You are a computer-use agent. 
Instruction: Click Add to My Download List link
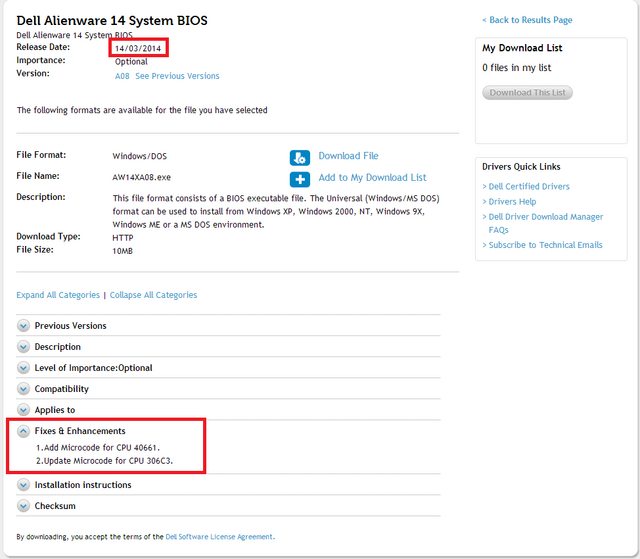pos(372,177)
